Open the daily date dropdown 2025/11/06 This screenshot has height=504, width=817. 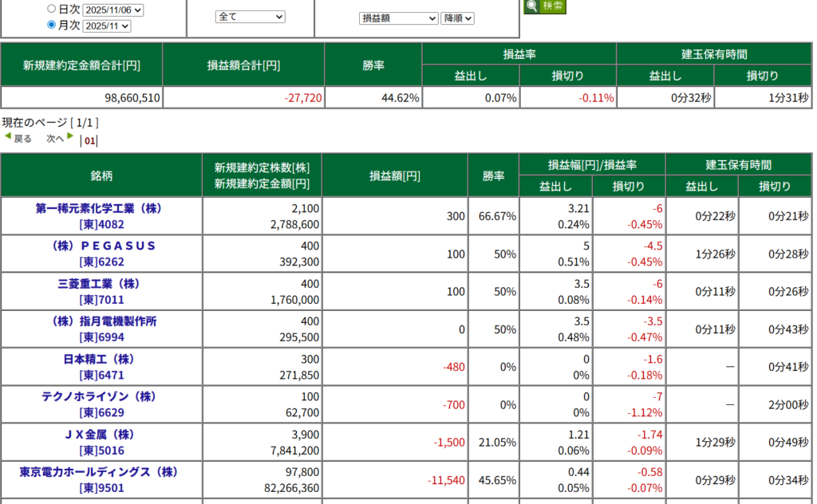[112, 10]
